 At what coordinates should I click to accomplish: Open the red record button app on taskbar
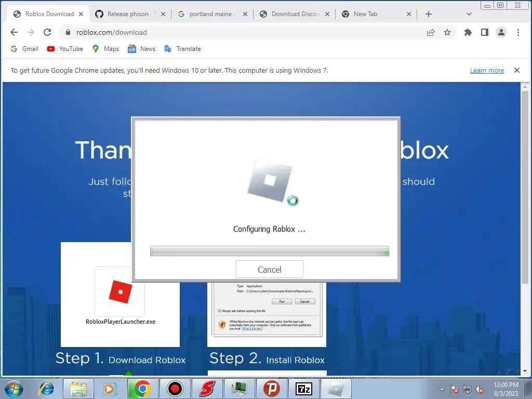coord(175,389)
